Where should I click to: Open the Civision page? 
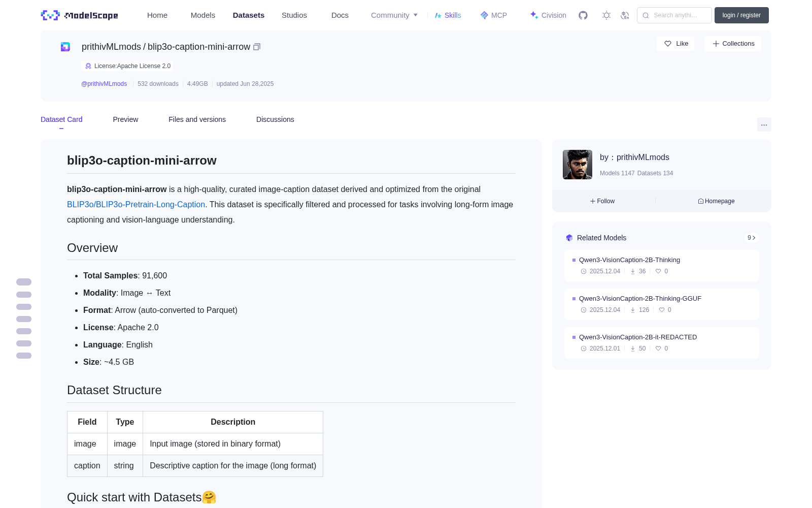coord(548,15)
